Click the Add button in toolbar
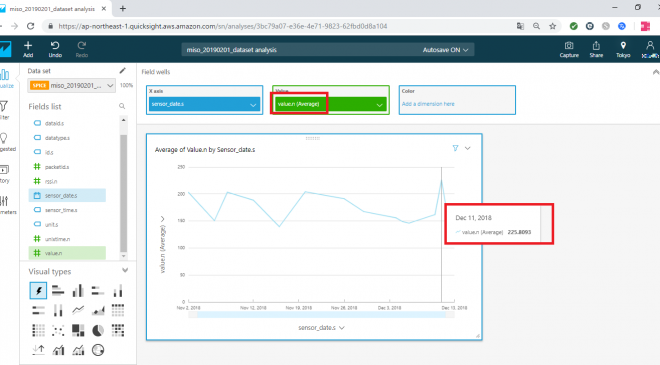660x365 pixels. click(x=28, y=49)
